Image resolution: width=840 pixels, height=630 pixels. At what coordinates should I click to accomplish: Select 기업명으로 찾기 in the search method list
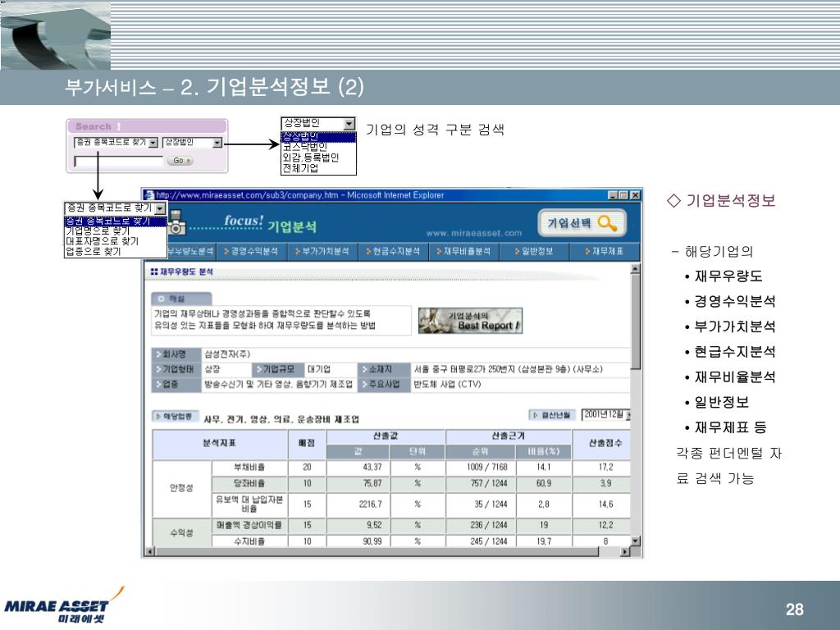point(115,231)
